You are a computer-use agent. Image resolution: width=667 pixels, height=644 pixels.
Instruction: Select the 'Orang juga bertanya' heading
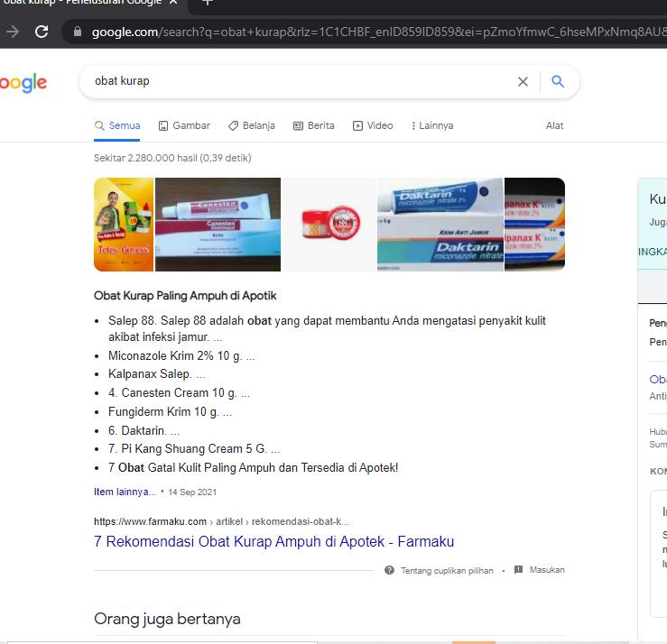tap(167, 619)
